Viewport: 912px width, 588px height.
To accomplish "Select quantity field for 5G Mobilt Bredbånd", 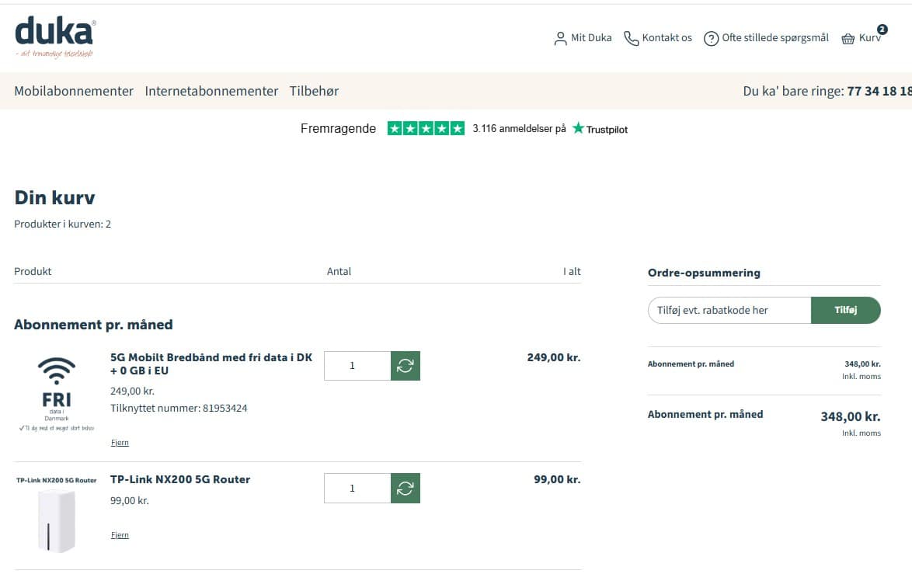I will (x=357, y=366).
